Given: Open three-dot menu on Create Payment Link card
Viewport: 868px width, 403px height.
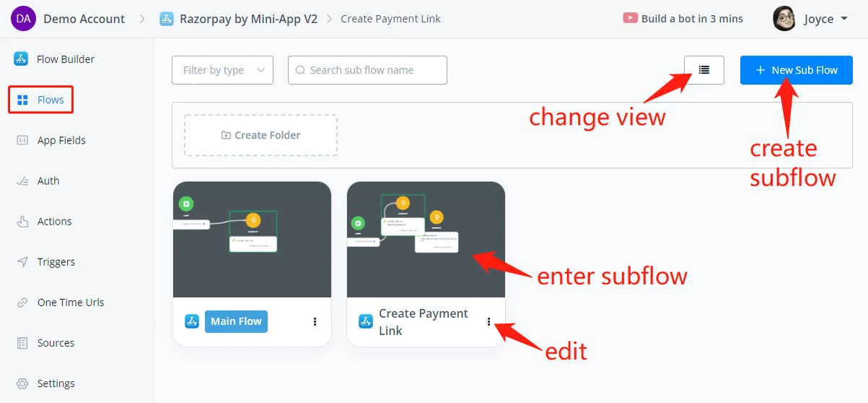Looking at the screenshot, I should [x=488, y=321].
